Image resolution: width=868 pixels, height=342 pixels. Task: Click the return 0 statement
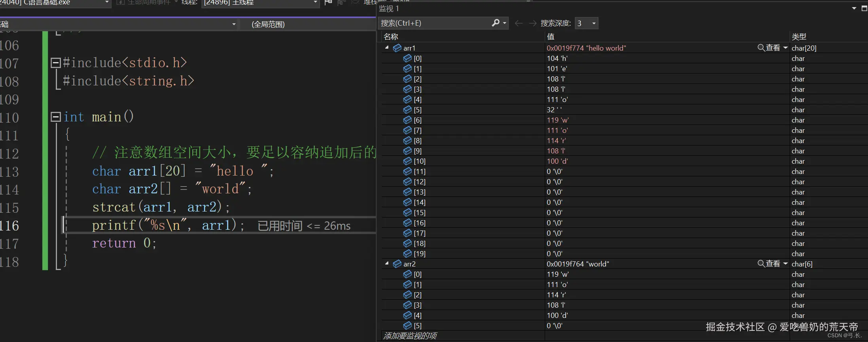(x=125, y=243)
